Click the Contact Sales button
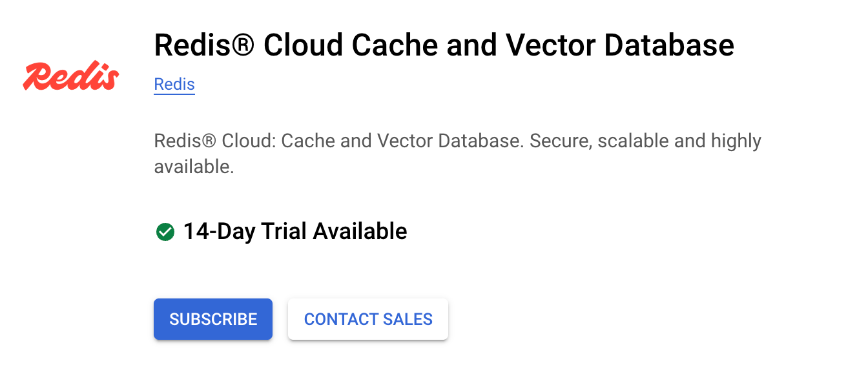This screenshot has height=385, width=868. 368,319
